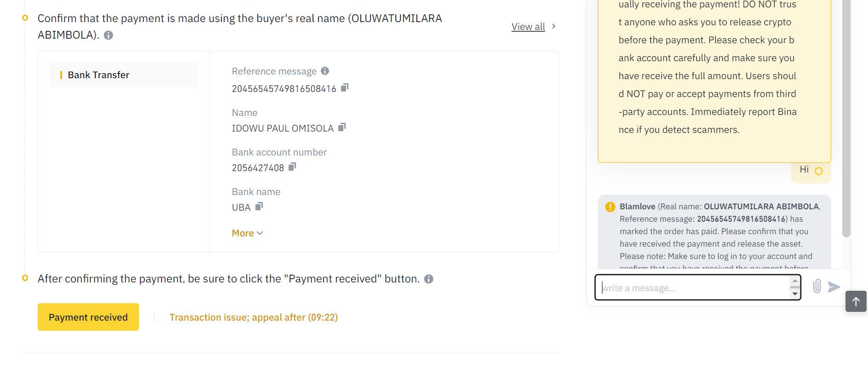Open info tooltip beside Reference message
The width and height of the screenshot is (868, 368).
pos(325,71)
